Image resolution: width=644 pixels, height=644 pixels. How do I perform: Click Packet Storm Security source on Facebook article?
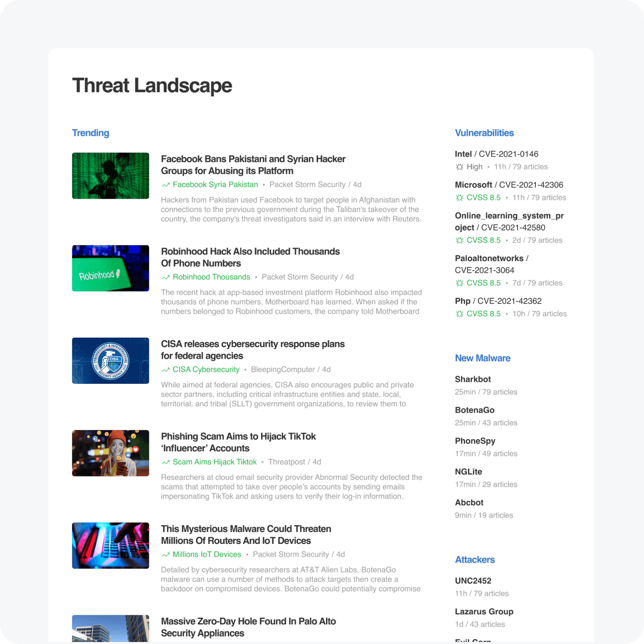click(x=307, y=185)
